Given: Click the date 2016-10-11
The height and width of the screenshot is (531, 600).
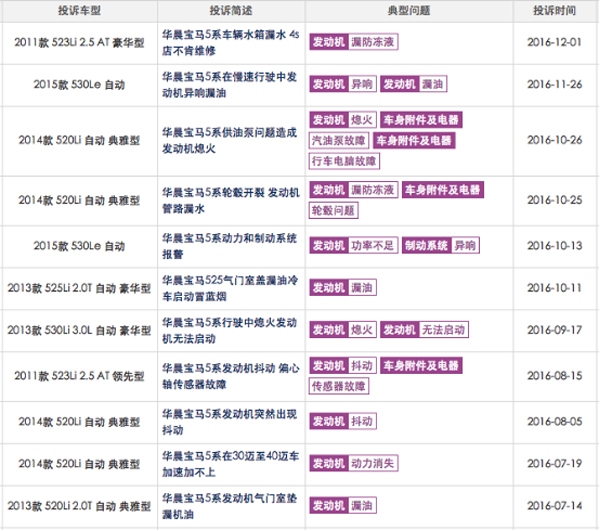Looking at the screenshot, I should pyautogui.click(x=554, y=288).
